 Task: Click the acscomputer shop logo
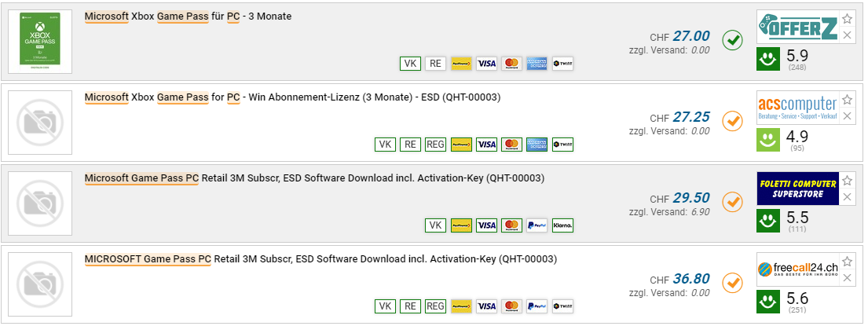(x=797, y=107)
